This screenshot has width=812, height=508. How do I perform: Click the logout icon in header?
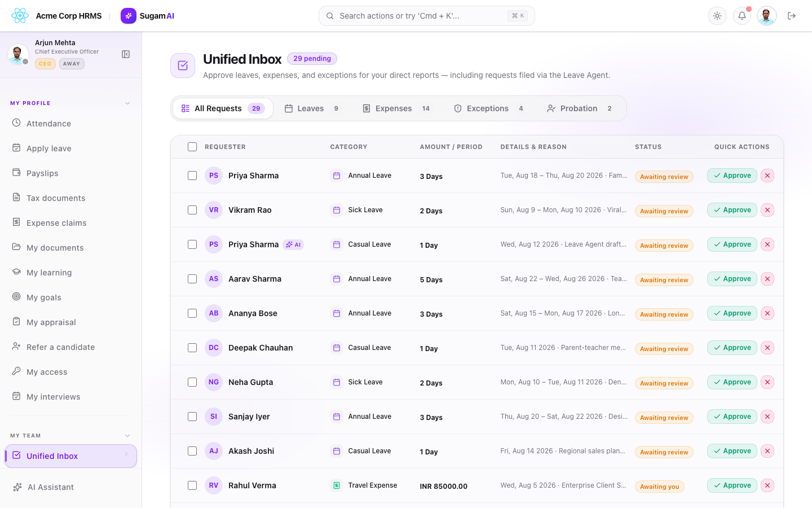792,16
